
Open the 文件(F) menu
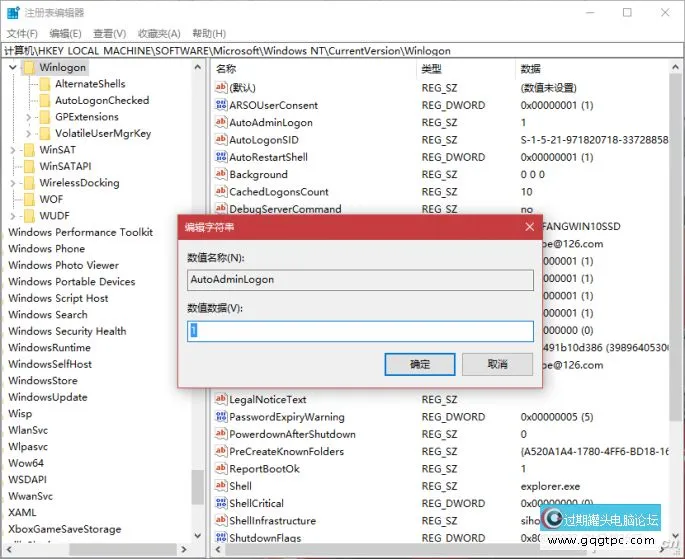click(x=22, y=34)
